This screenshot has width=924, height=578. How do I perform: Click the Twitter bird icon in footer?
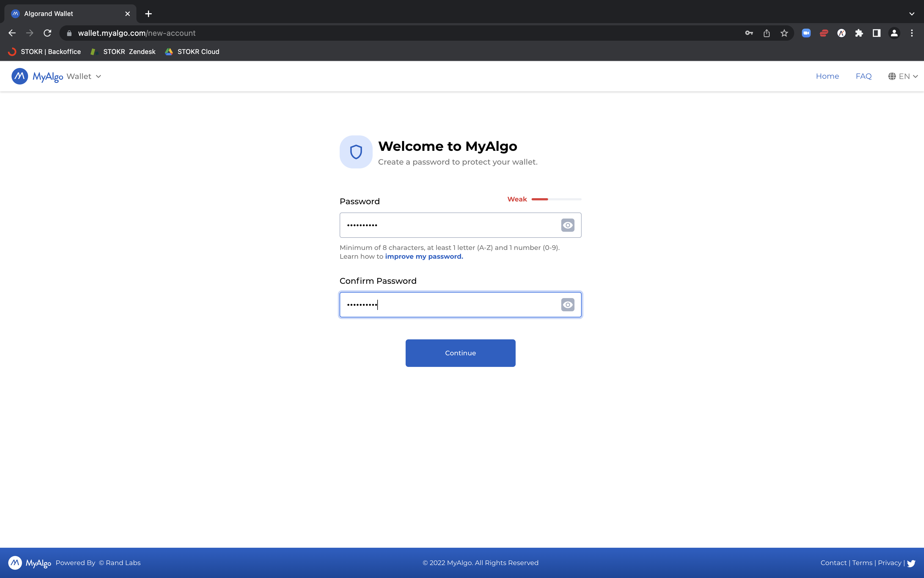pos(911,563)
